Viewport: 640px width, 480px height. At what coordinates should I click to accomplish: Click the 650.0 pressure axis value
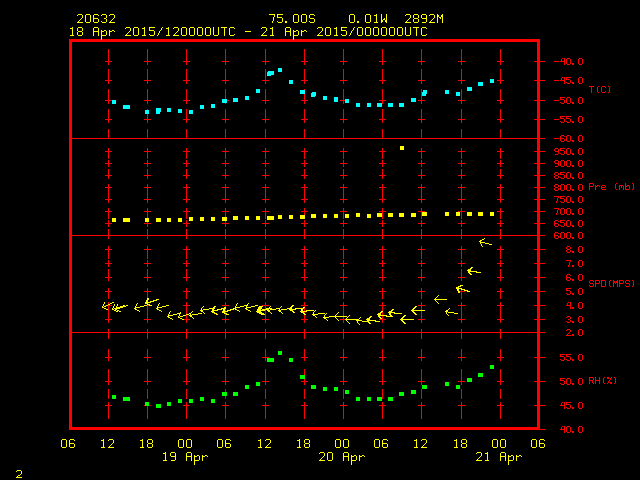point(569,224)
